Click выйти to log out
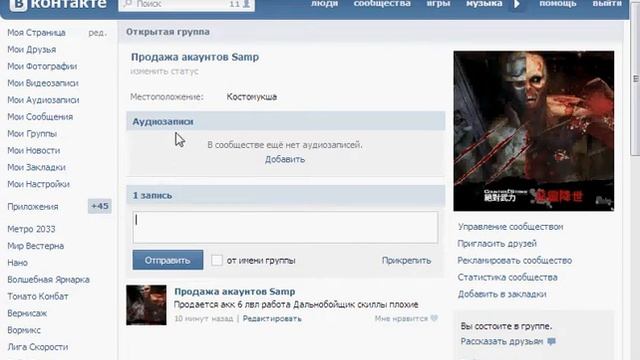 pyautogui.click(x=607, y=4)
